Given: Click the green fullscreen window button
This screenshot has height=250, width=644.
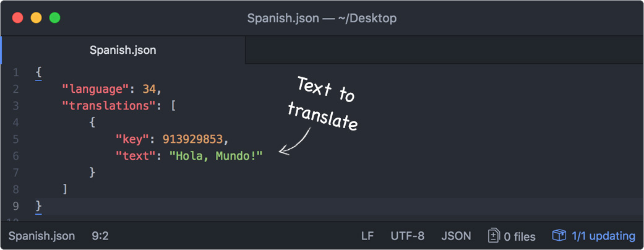Looking at the screenshot, I should click(x=54, y=18).
